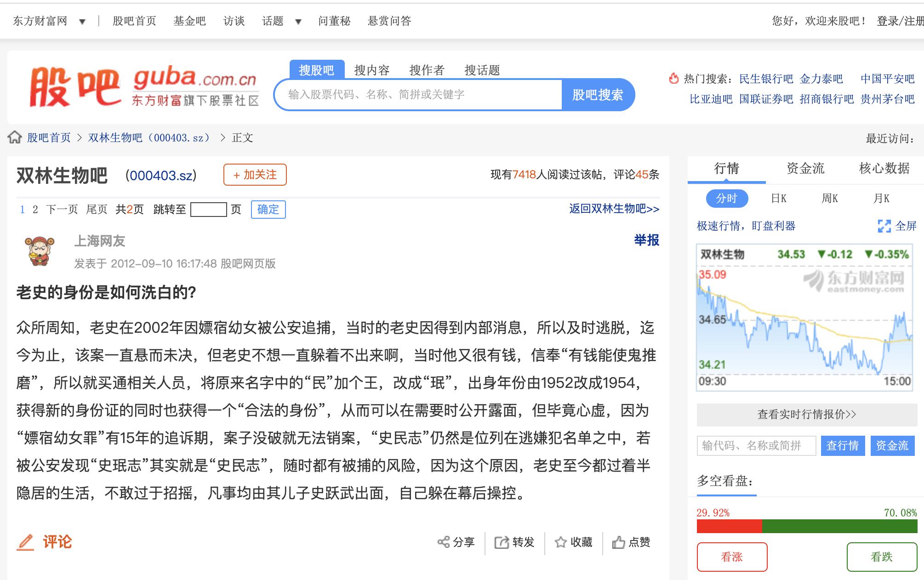
Task: Select 分时 chart mode
Action: pyautogui.click(x=727, y=199)
